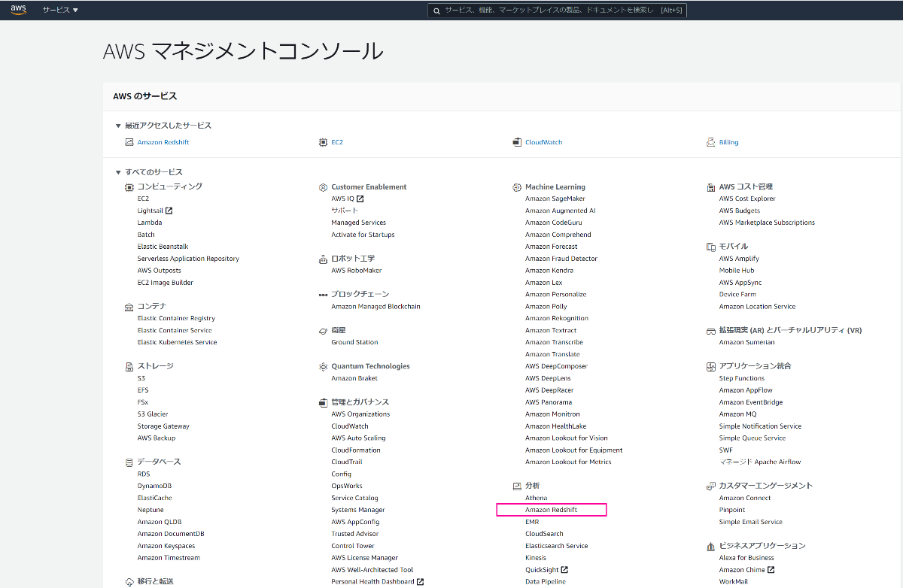Open Systems Manager service
This screenshot has width=903, height=588.
pyautogui.click(x=358, y=510)
